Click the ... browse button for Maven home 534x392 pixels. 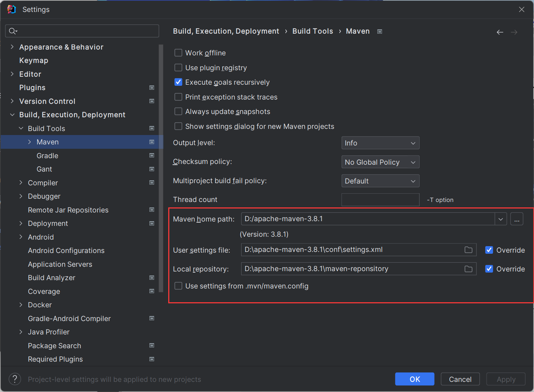pyautogui.click(x=517, y=219)
